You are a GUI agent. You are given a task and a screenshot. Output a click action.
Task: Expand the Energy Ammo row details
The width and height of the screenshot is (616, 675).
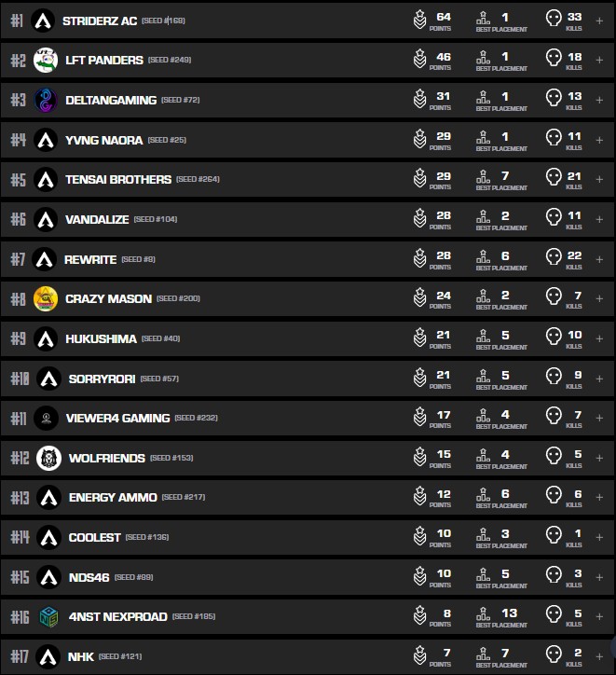[x=599, y=497]
